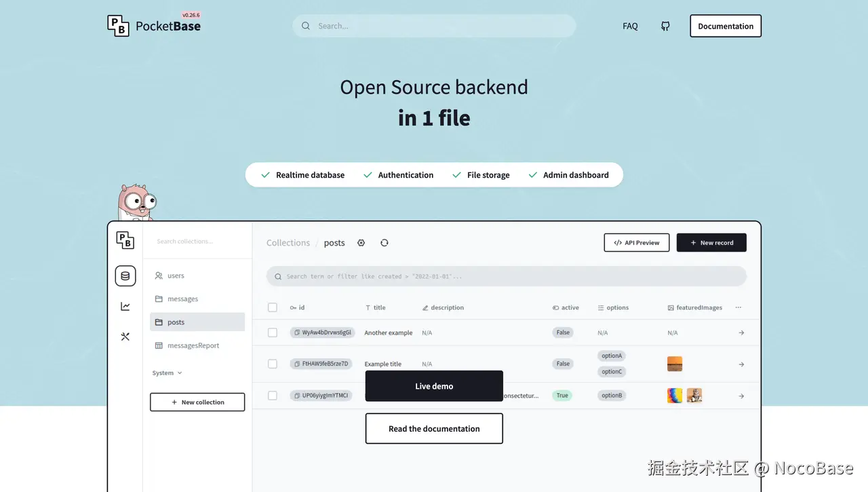The image size is (868, 492).
Task: Click the New collection button
Action: click(197, 402)
